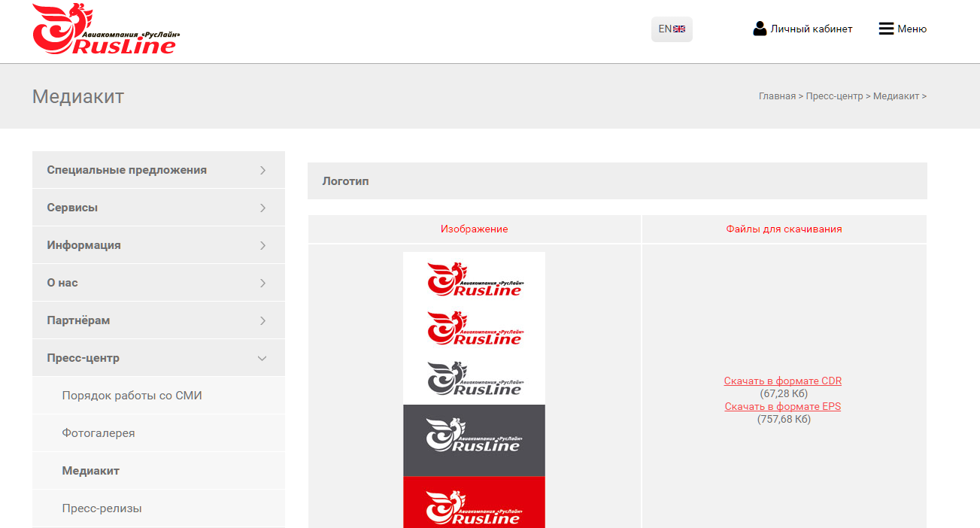Viewport: 980px width, 528px height.
Task: Click the white logo on red background
Action: pyautogui.click(x=474, y=502)
